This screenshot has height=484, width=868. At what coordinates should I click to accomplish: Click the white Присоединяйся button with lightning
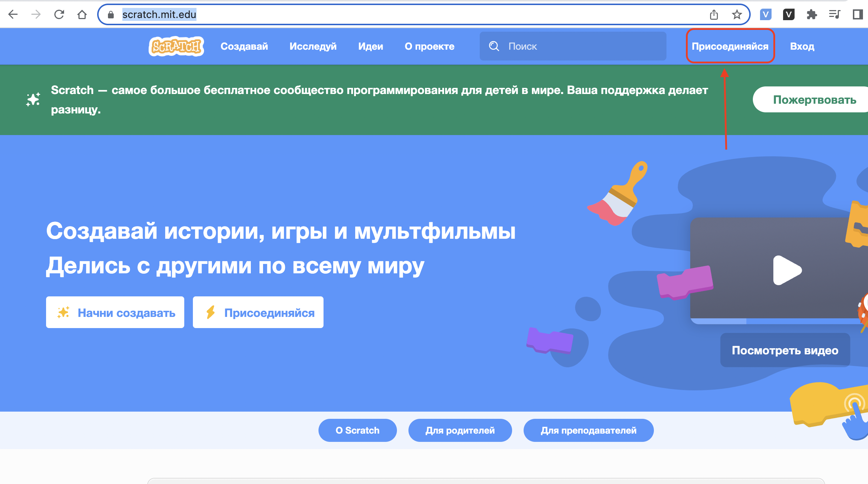click(258, 312)
